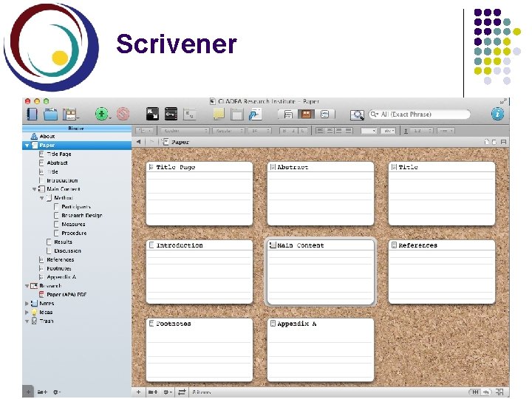The height and width of the screenshot is (399, 532).
Task: Click the up-arrow navigation icon in header
Action: tap(486, 142)
